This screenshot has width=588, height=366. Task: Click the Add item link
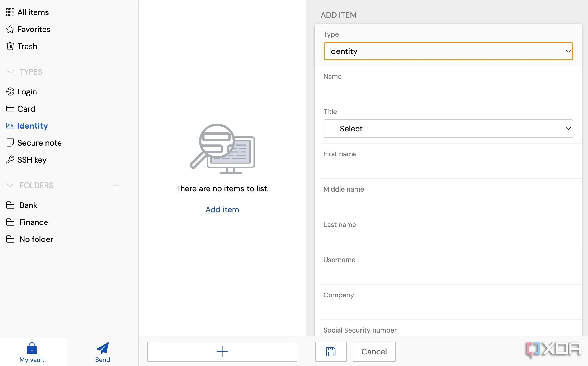pos(222,209)
